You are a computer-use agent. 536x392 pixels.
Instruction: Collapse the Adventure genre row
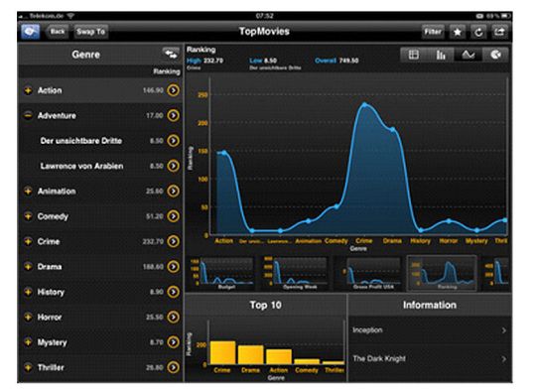(x=28, y=115)
